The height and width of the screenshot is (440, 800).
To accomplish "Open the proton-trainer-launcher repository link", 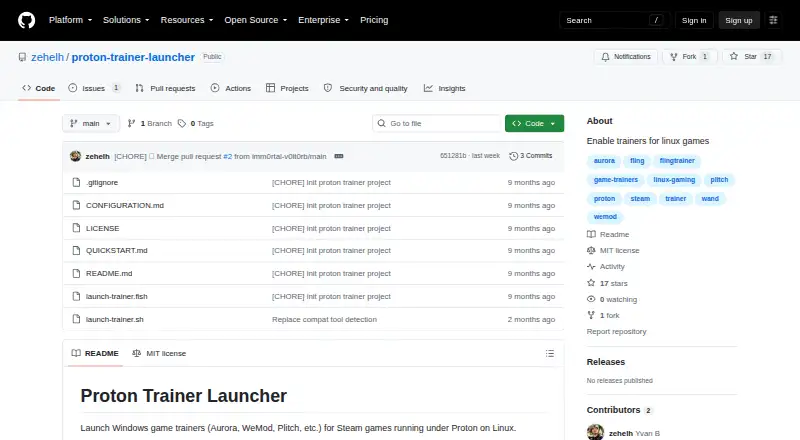I will (133, 57).
